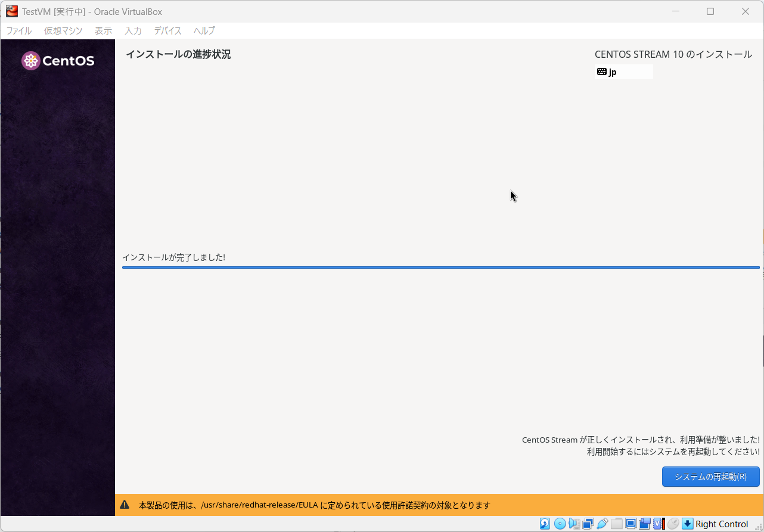Click the hard disk activity status icon
The height and width of the screenshot is (532, 764).
click(545, 524)
